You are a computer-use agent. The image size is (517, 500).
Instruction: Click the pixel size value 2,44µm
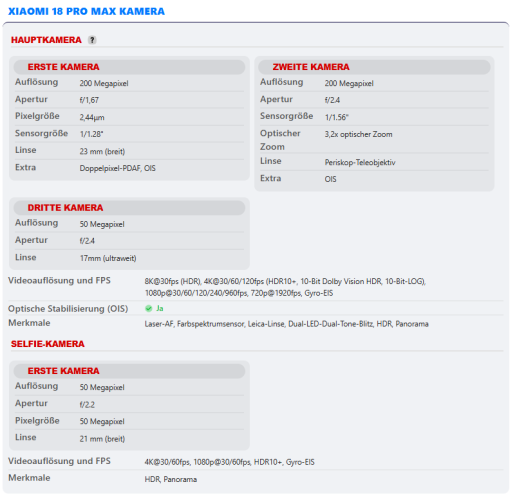coord(92,117)
